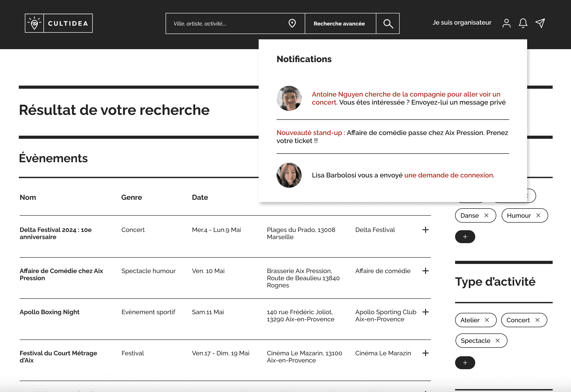This screenshot has height=392, width=571.
Task: Click the Cultidea logo
Action: (x=59, y=23)
